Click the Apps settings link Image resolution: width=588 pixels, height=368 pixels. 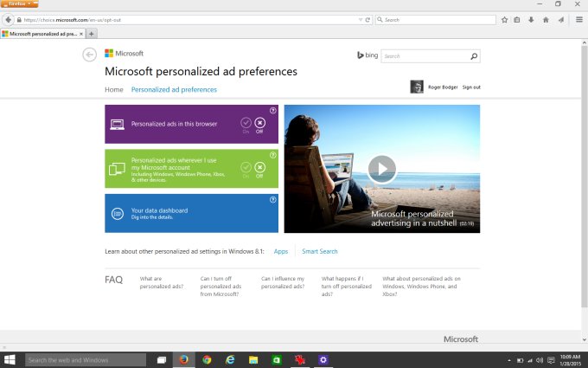coord(281,251)
